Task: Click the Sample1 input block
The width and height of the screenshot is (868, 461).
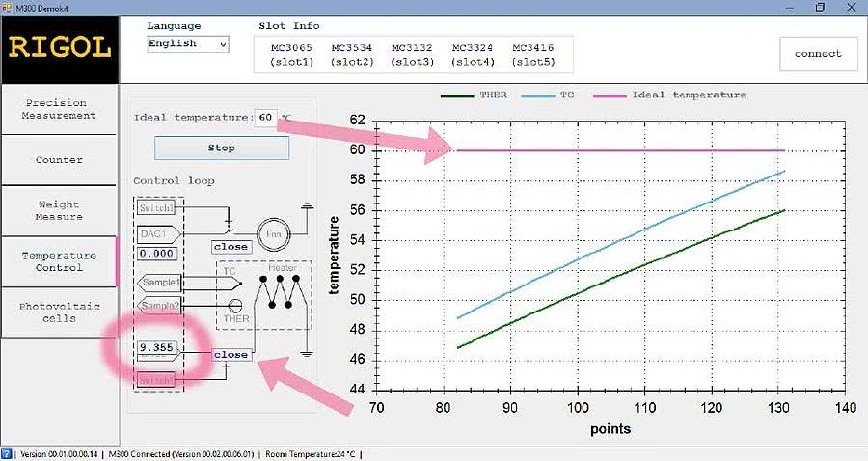Action: pos(160,282)
